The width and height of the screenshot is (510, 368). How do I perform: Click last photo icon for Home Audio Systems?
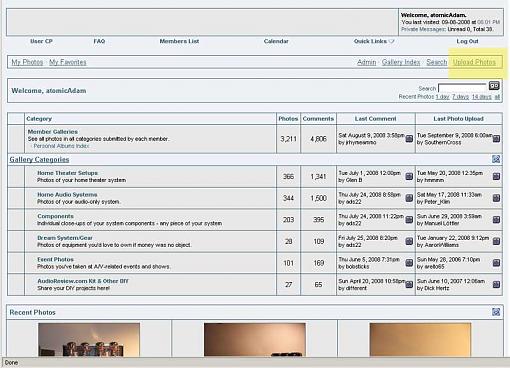(x=496, y=198)
